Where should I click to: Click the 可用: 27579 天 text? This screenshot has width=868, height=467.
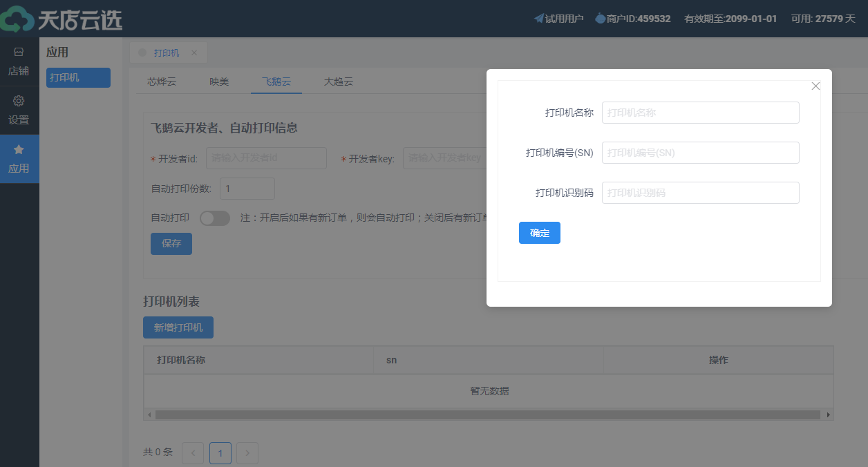(823, 19)
